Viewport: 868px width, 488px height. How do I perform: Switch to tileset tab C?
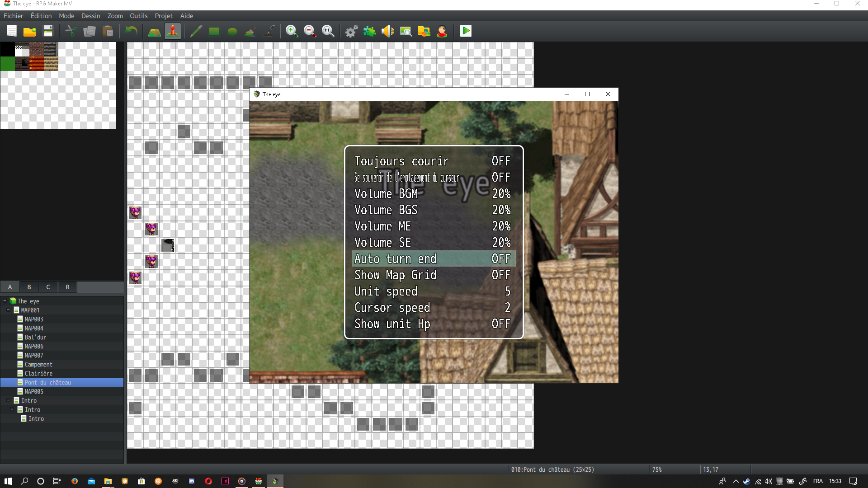[48, 287]
